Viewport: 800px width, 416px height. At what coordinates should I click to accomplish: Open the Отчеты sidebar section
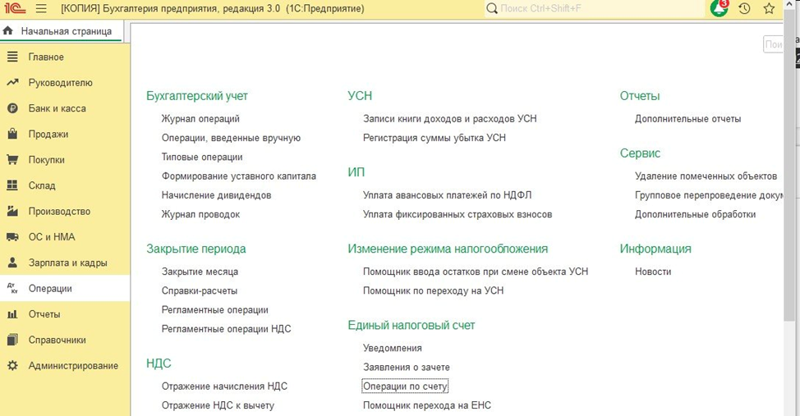point(65,314)
